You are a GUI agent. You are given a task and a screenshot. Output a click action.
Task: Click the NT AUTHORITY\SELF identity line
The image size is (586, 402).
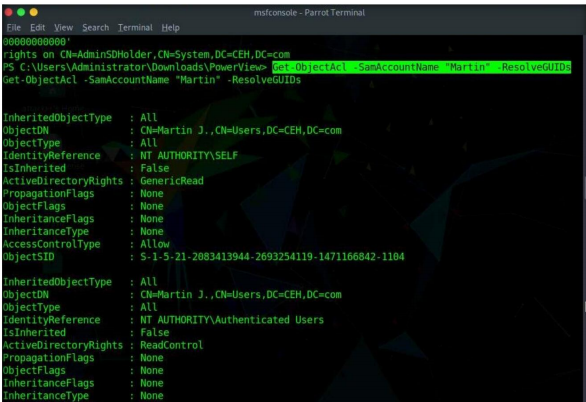click(x=120, y=155)
